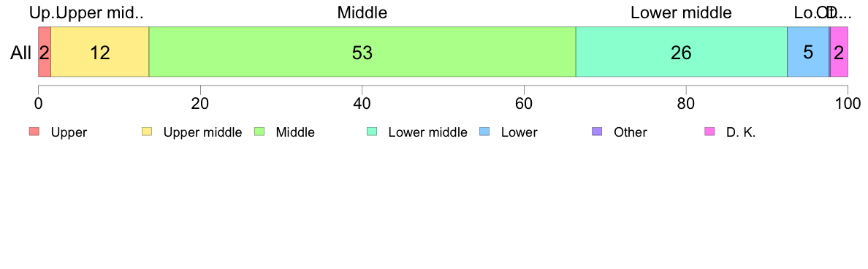
Task: Select the pink D. K. segment at bar end
Action: point(840,52)
